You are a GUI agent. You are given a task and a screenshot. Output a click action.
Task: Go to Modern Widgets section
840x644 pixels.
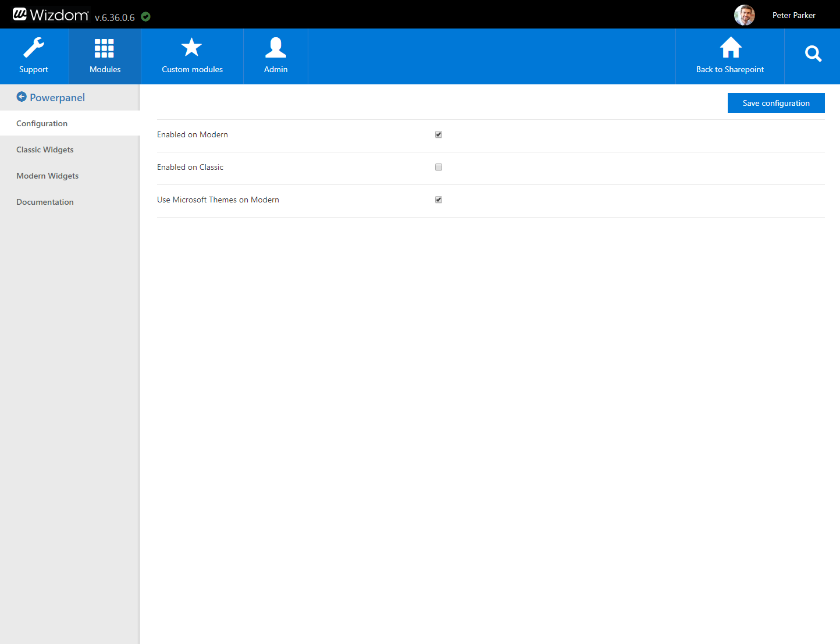click(47, 176)
